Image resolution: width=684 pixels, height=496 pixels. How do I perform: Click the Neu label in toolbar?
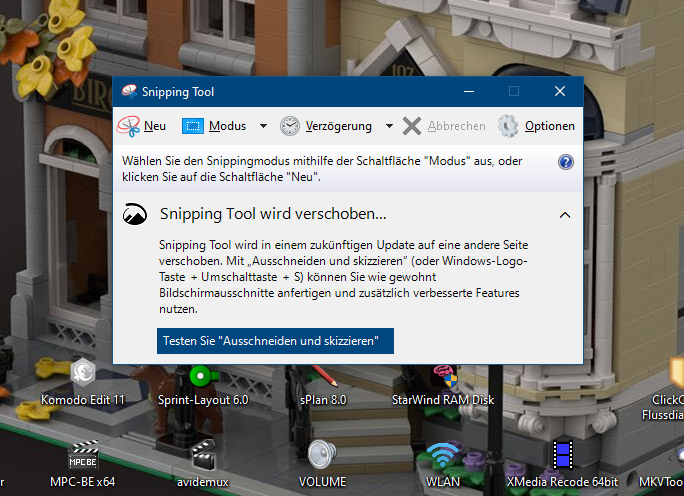click(155, 126)
